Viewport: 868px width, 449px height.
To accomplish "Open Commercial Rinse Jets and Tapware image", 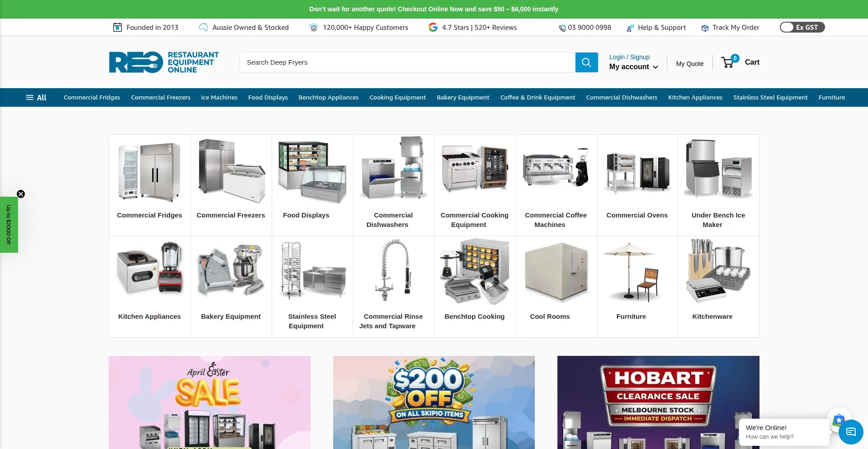I will (x=393, y=270).
